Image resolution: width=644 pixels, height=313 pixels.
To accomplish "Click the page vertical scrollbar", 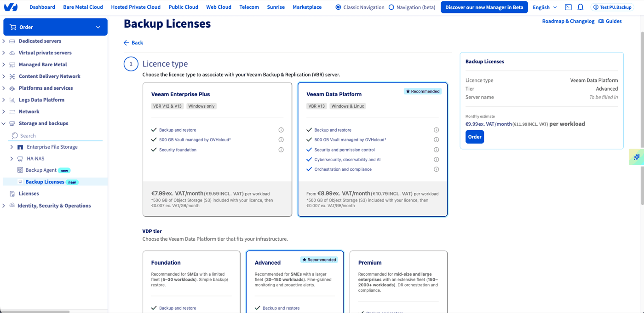I will [x=642, y=119].
